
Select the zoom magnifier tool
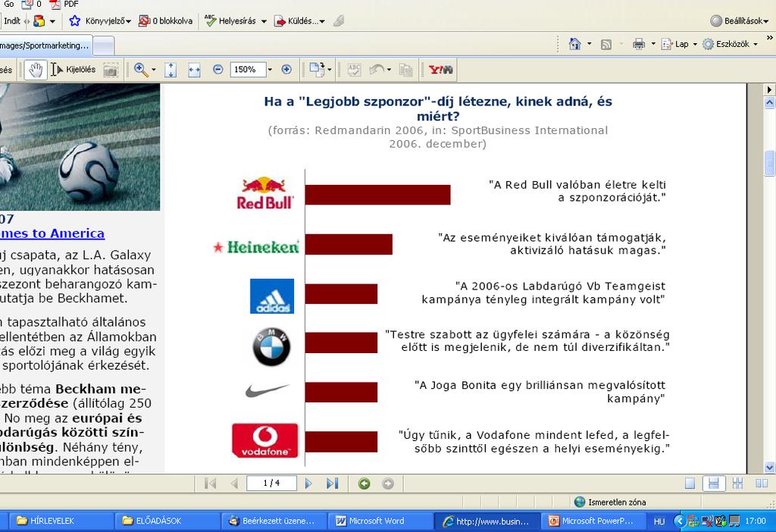click(140, 70)
